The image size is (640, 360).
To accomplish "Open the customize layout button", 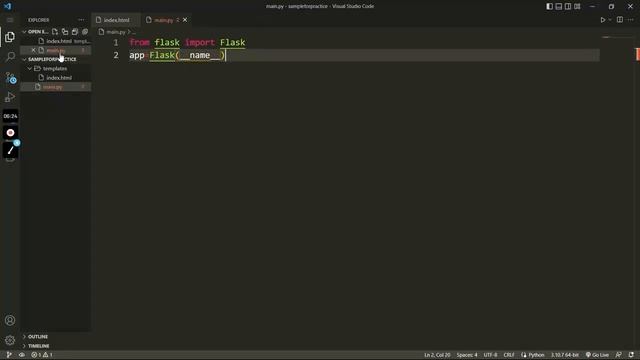I will pyautogui.click(x=577, y=6).
